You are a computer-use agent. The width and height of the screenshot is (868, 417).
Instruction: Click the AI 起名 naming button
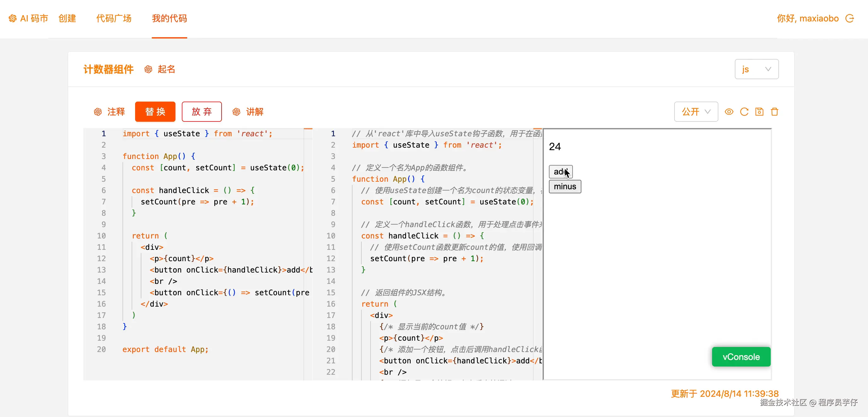[x=160, y=69]
